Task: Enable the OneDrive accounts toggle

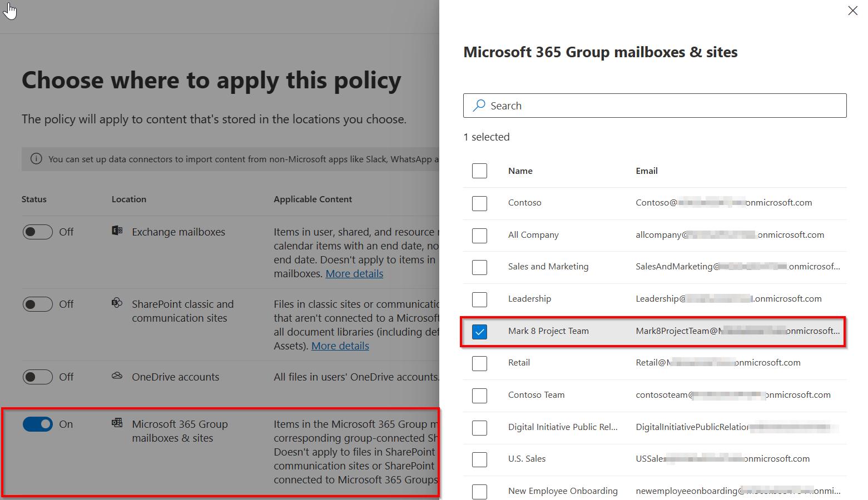Action: tap(37, 377)
